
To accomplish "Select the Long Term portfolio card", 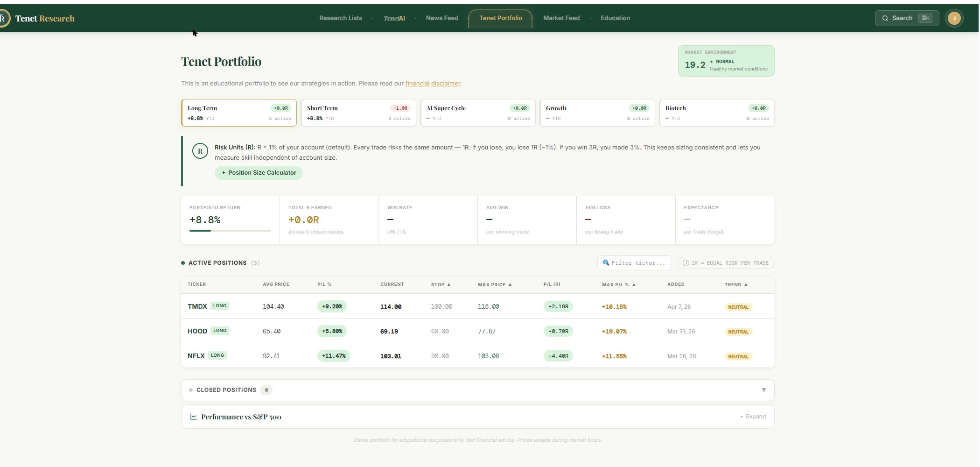I will tap(239, 113).
